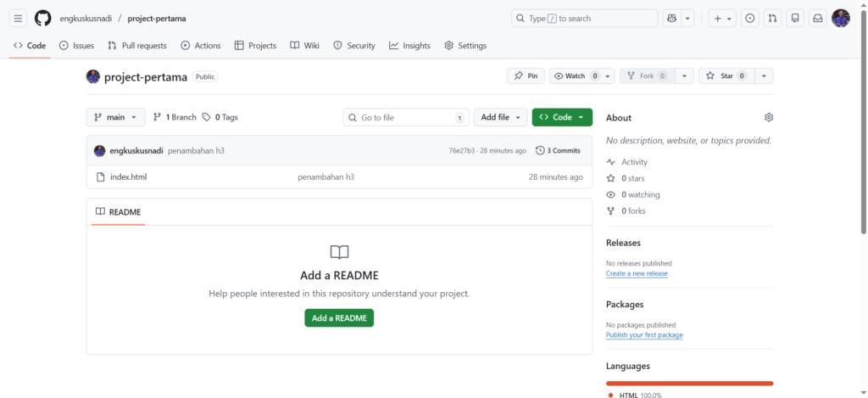Click the GitHub logo icon
The image size is (868, 398).
(x=42, y=18)
